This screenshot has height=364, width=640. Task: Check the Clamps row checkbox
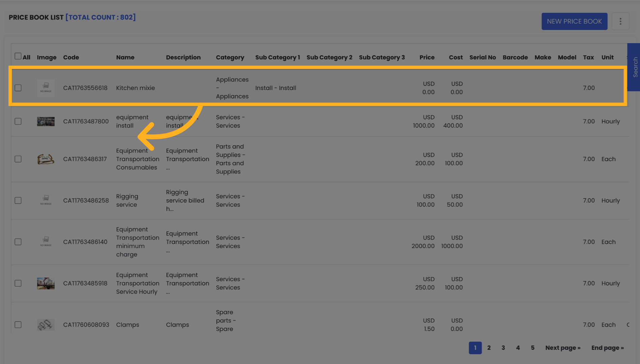[18, 325]
